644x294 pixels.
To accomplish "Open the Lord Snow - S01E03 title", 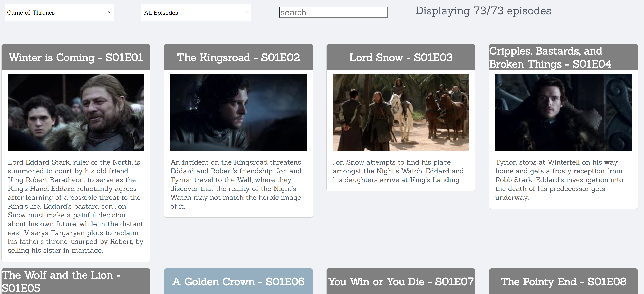I will [400, 57].
